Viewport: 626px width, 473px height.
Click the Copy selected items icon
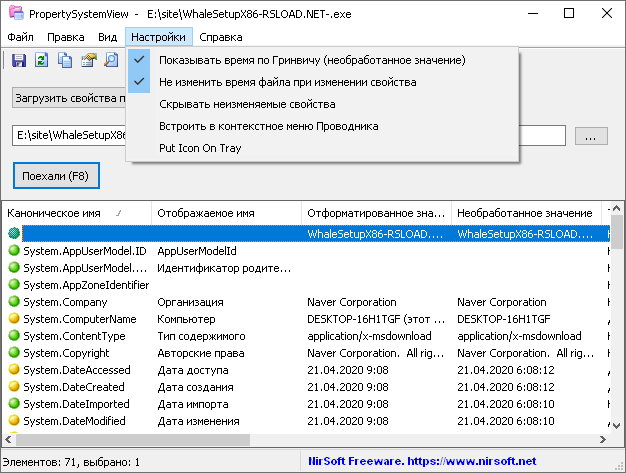pos(65,60)
